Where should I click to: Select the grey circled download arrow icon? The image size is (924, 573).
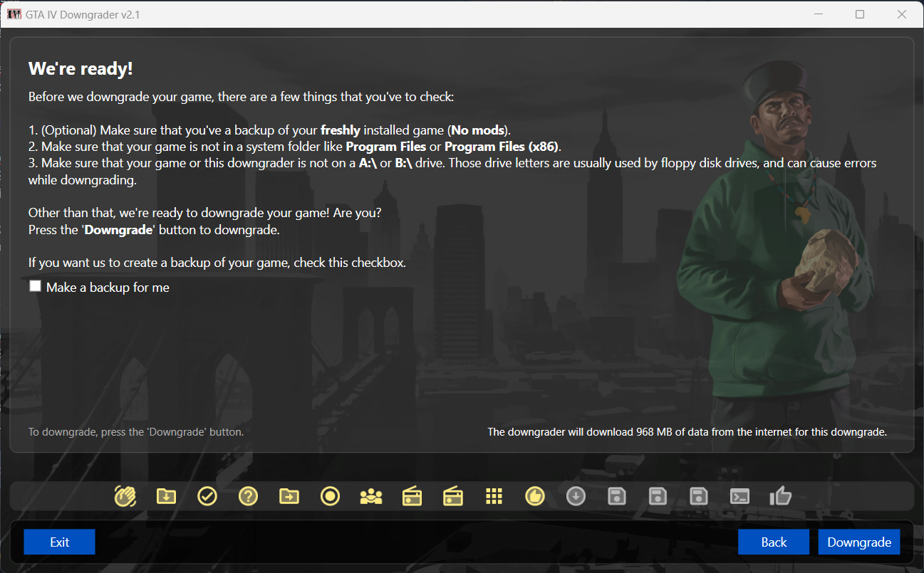(x=576, y=496)
